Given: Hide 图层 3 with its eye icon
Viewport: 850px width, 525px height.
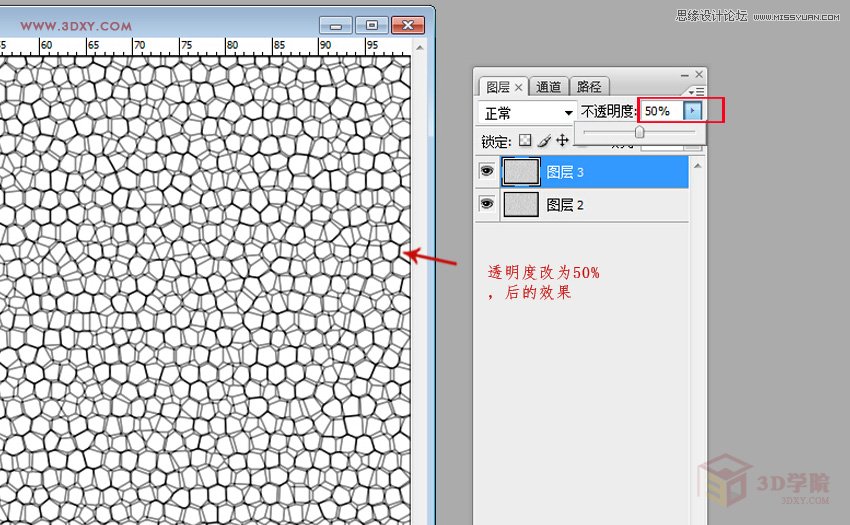Looking at the screenshot, I should (487, 171).
